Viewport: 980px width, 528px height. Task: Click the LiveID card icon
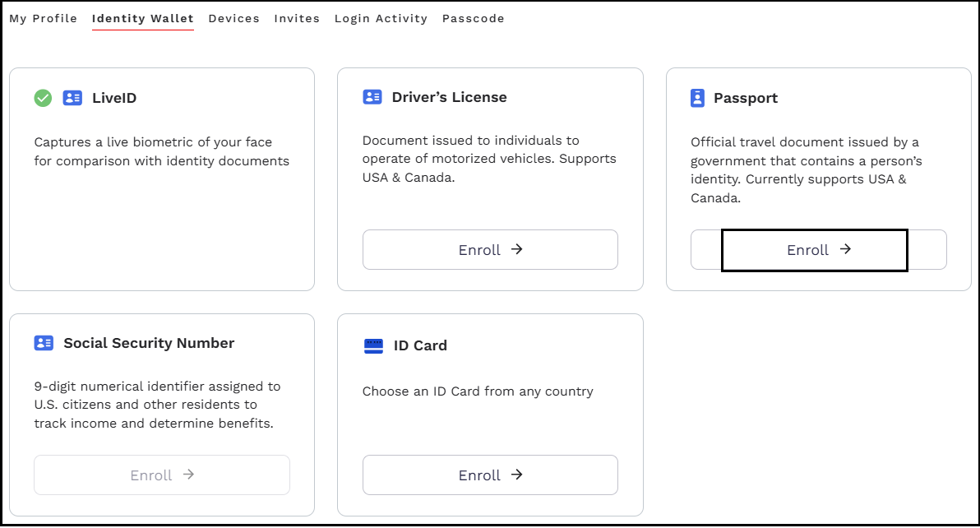coord(72,98)
